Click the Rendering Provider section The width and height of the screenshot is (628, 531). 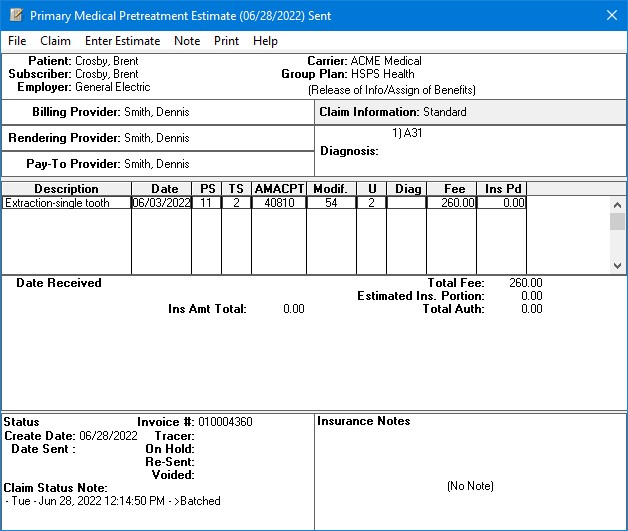[x=158, y=138]
